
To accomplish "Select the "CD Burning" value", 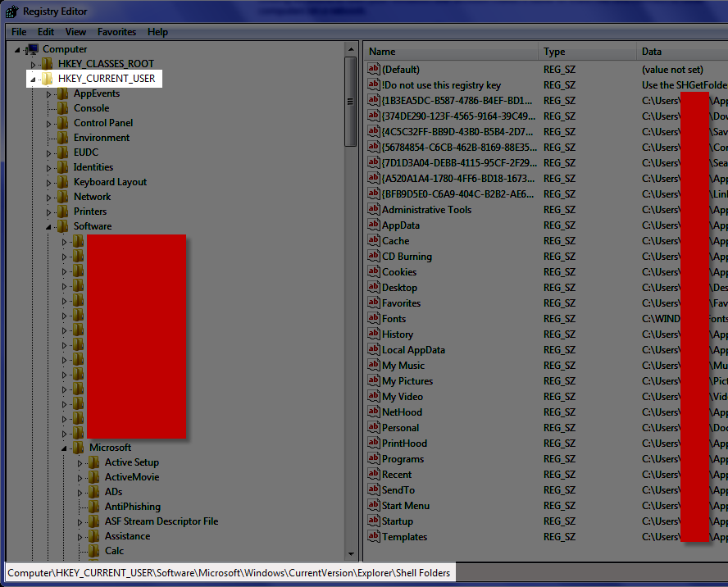I will pyautogui.click(x=407, y=257).
